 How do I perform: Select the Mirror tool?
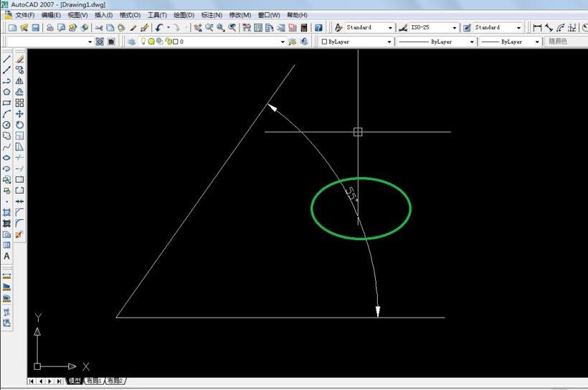pos(19,80)
